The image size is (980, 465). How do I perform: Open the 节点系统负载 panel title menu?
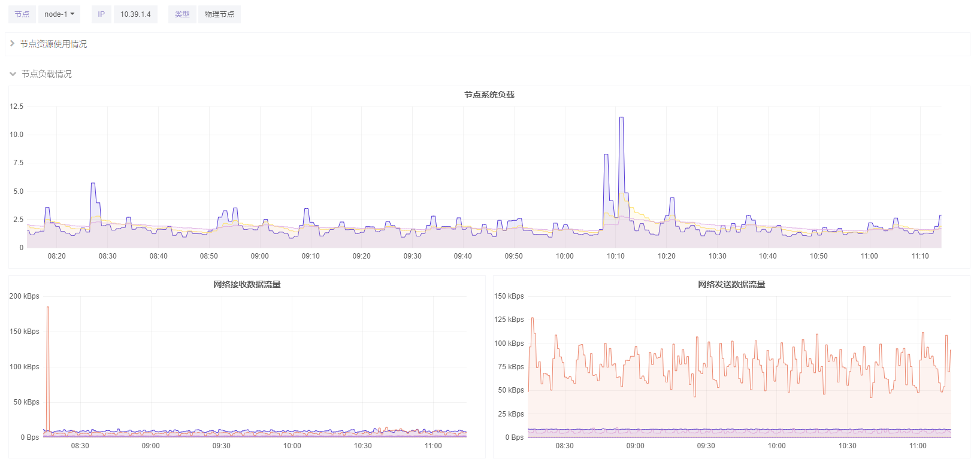click(x=489, y=95)
